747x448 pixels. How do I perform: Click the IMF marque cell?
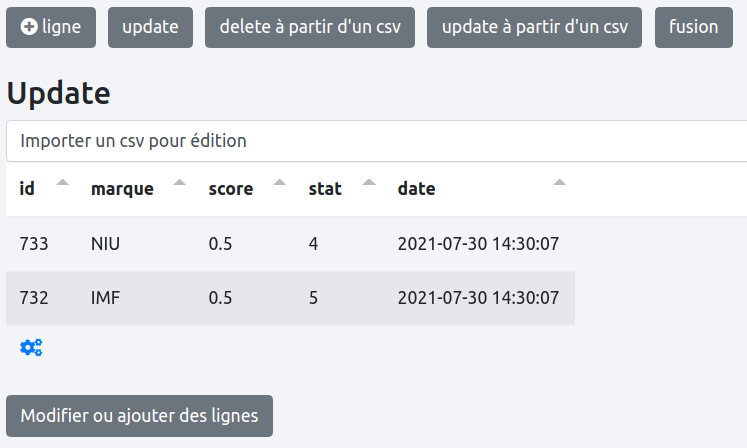[105, 298]
